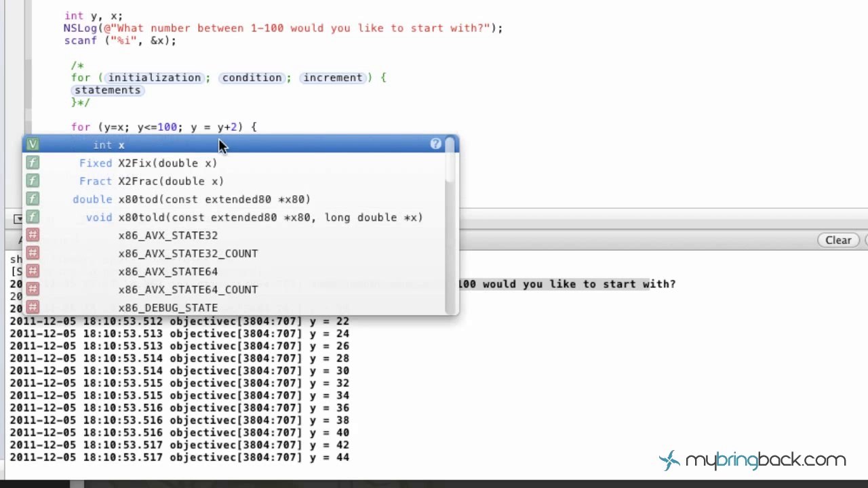Click console line showing y = 22

click(x=180, y=321)
